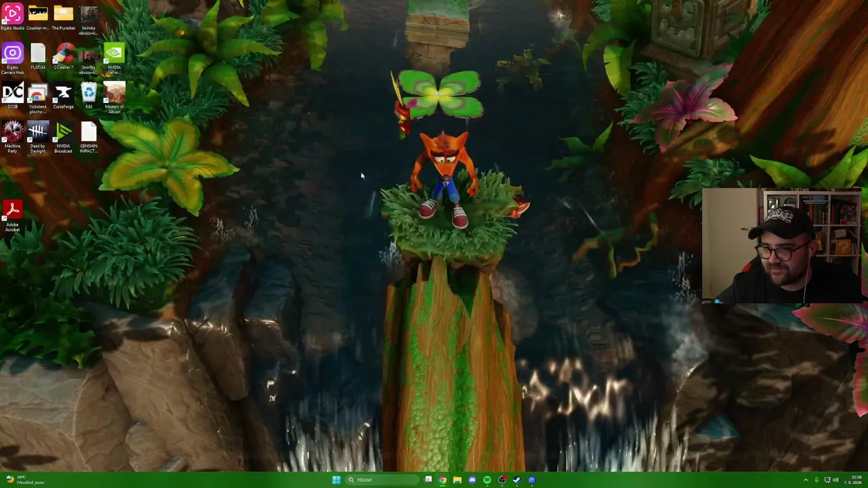Open Discord from the taskbar
868x488 pixels.
click(472, 480)
